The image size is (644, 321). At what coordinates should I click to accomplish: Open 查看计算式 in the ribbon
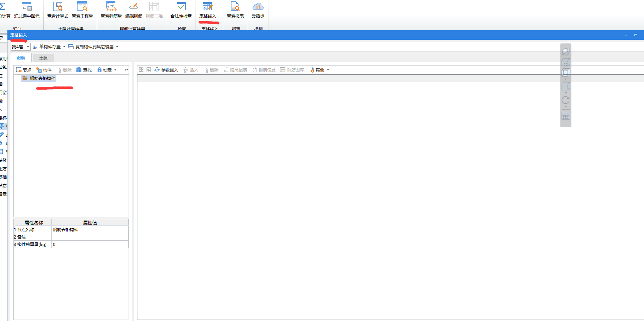tap(58, 11)
